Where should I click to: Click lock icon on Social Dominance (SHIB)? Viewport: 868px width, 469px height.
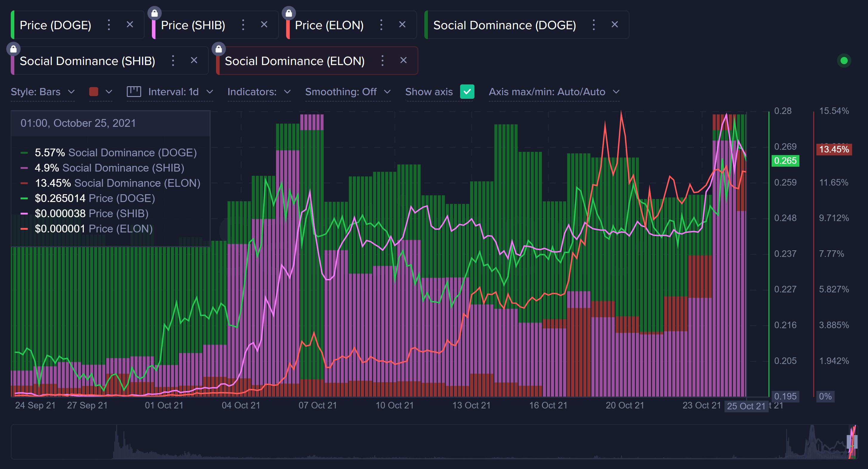click(13, 49)
